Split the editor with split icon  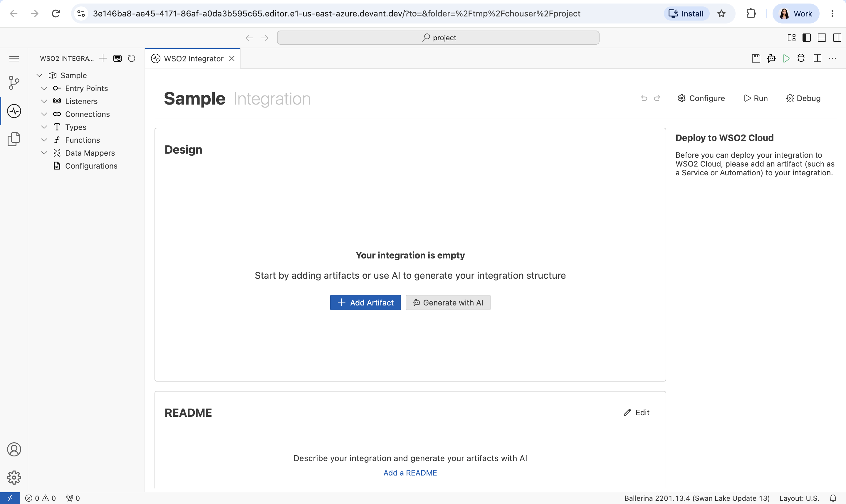click(818, 58)
